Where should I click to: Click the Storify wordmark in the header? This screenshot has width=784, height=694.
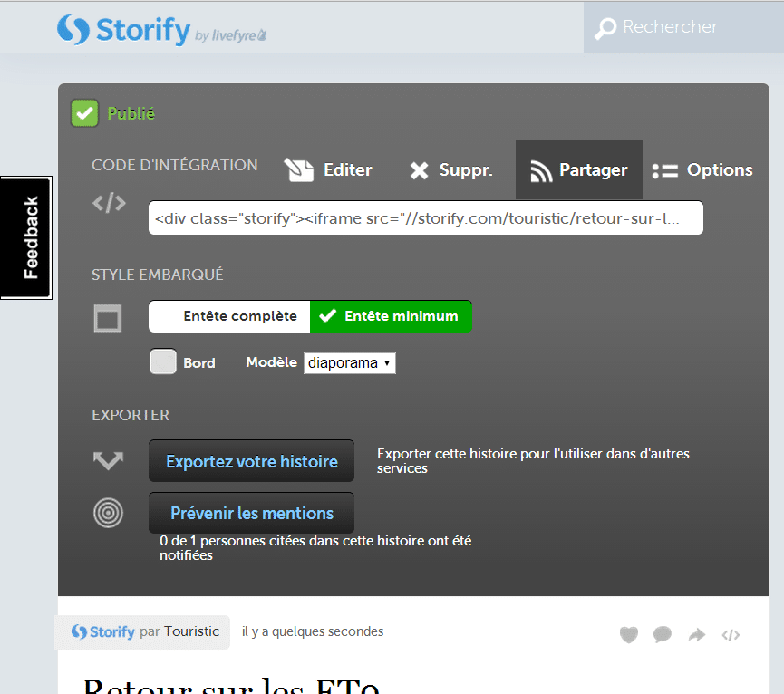pyautogui.click(x=143, y=30)
